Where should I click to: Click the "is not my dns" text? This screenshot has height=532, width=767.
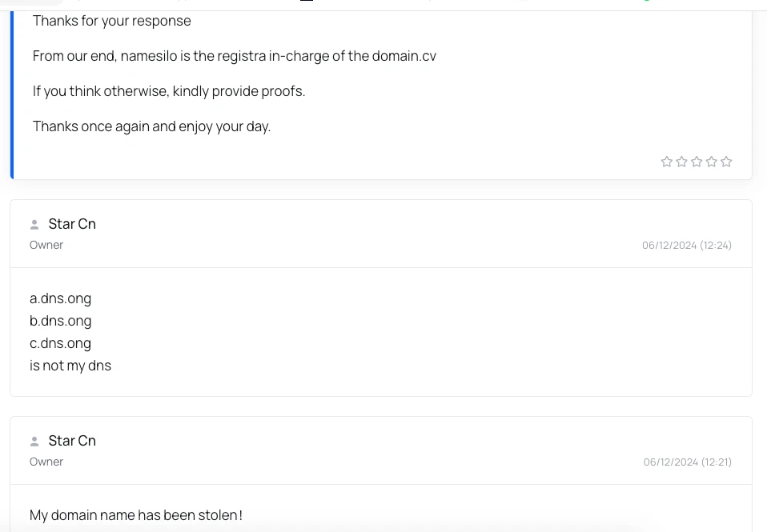tap(70, 366)
